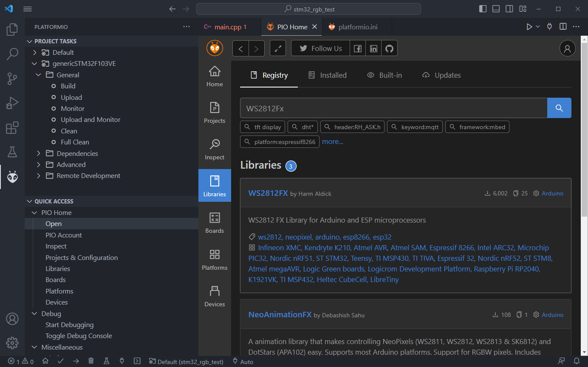The height and width of the screenshot is (367, 588).
Task: Switch to the Updates libraries tab
Action: (441, 75)
